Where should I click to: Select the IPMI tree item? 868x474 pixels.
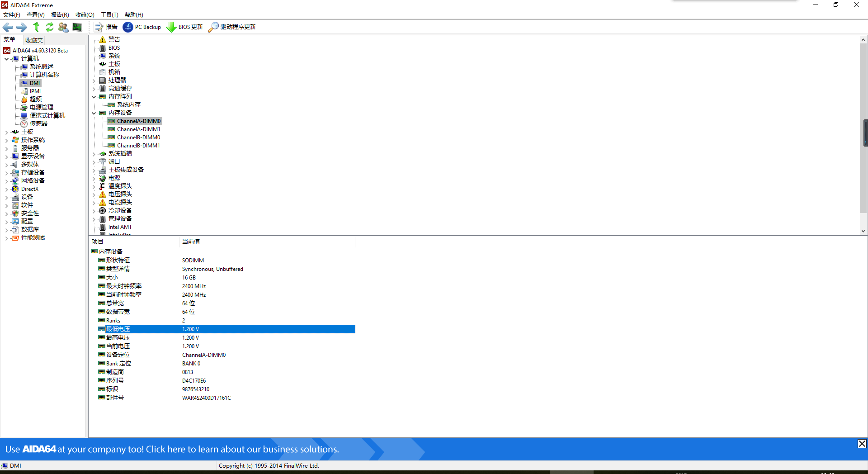click(x=35, y=91)
